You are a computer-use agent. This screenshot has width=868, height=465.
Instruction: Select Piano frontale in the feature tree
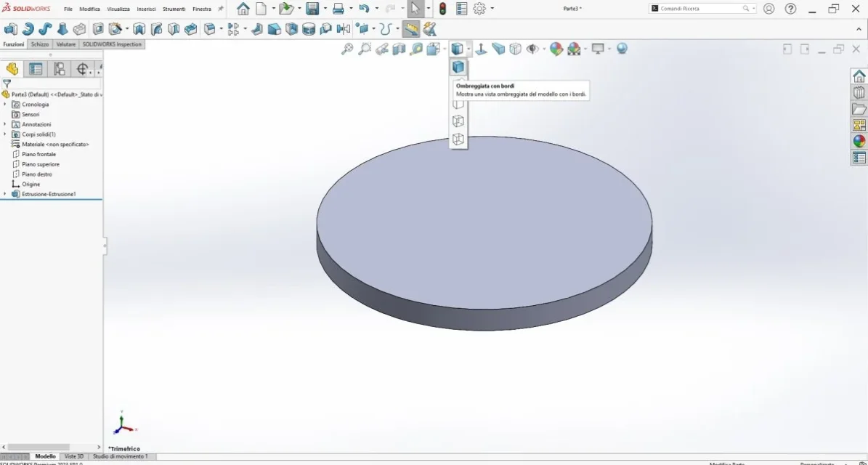38,154
